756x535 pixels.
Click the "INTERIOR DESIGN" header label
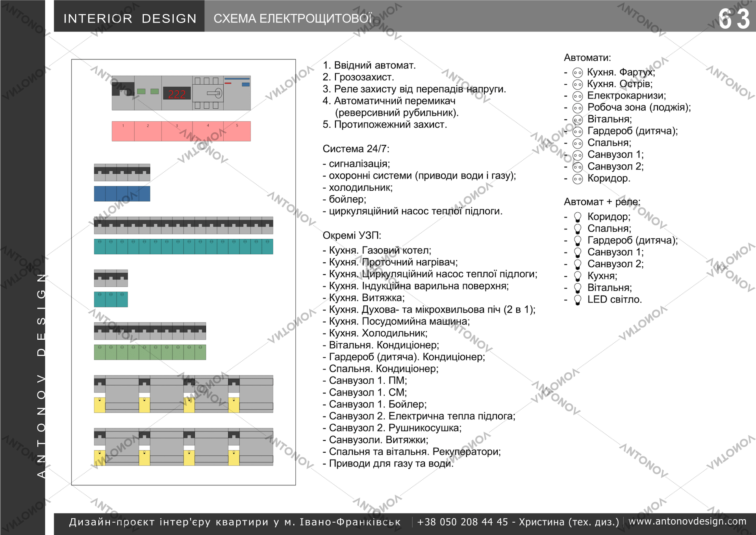pyautogui.click(x=130, y=19)
